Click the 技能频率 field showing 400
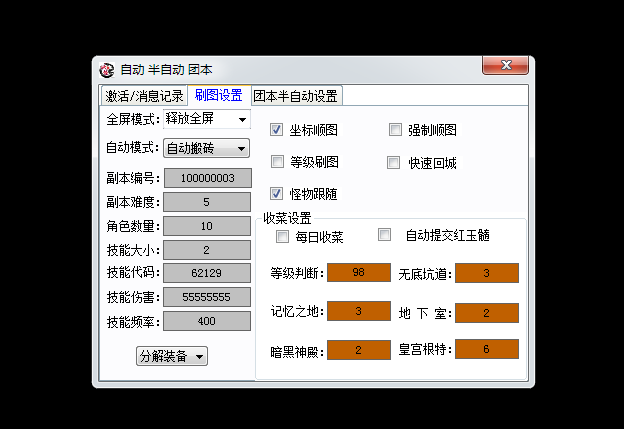The width and height of the screenshot is (624, 429). point(207,321)
